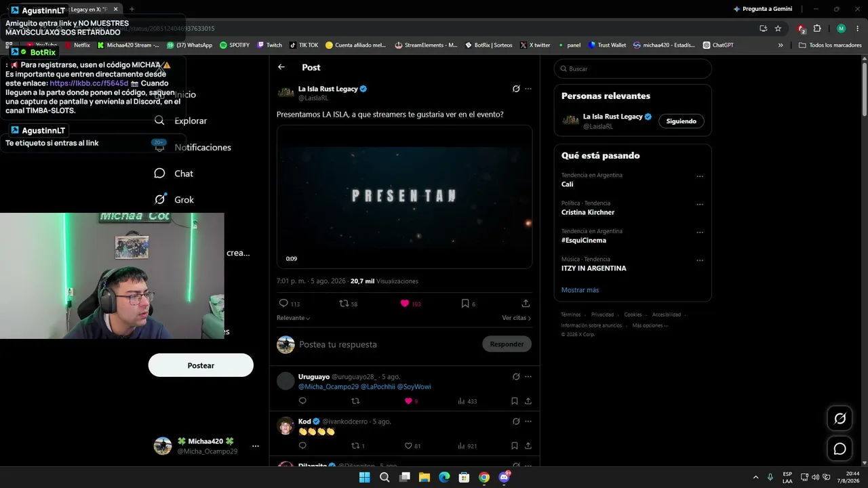Image resolution: width=868 pixels, height=488 pixels.
Task: Bookmark Kod's comment
Action: (x=515, y=446)
